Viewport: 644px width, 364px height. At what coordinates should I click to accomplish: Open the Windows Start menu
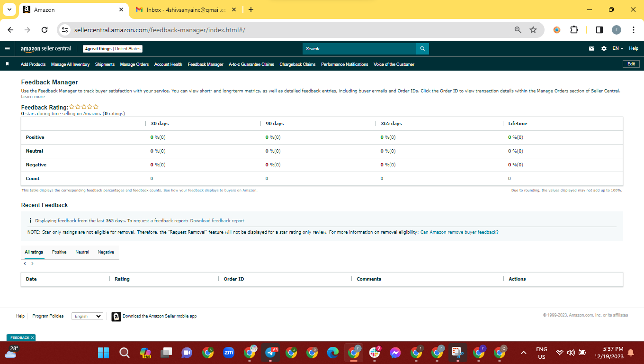[103, 353]
